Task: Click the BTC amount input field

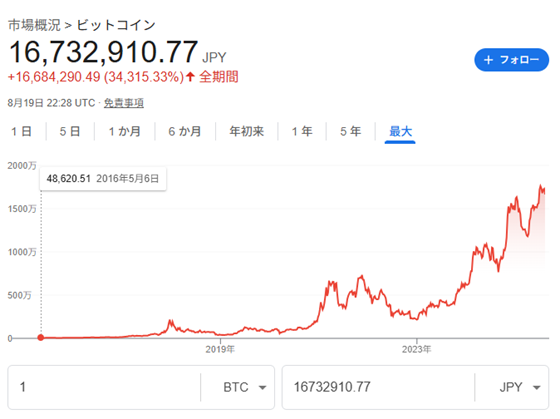Action: click(104, 387)
